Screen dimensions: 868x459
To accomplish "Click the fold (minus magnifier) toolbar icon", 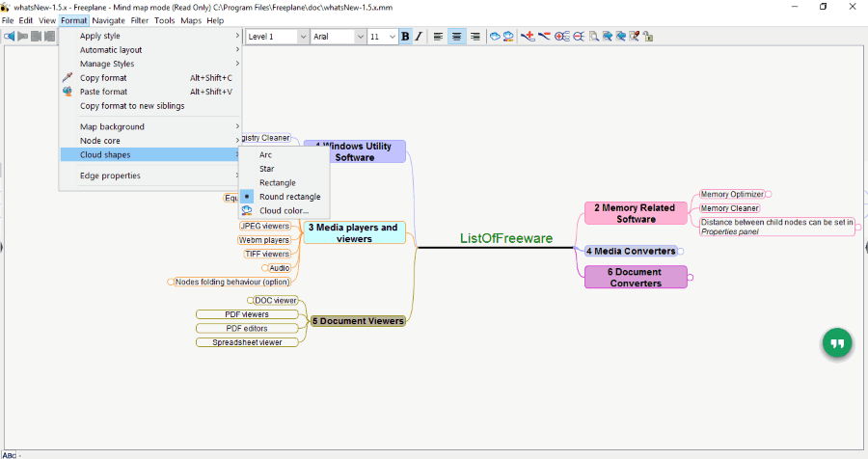I will tap(579, 37).
